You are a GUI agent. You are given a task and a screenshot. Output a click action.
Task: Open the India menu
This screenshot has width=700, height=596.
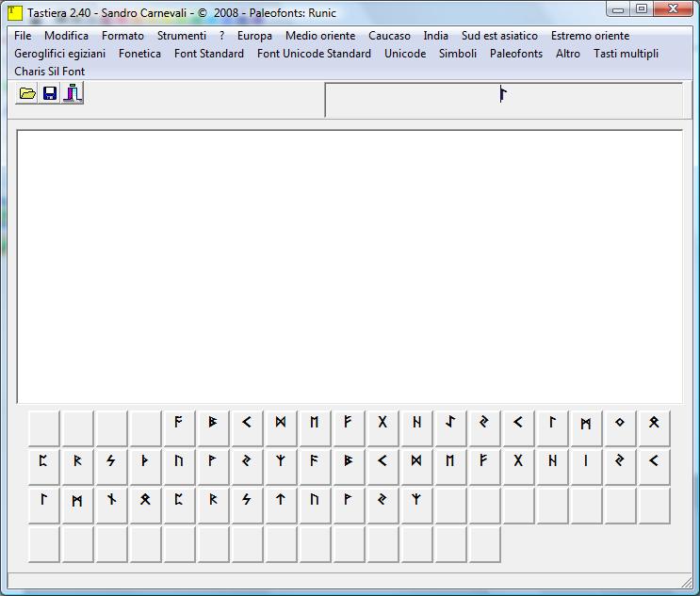435,36
